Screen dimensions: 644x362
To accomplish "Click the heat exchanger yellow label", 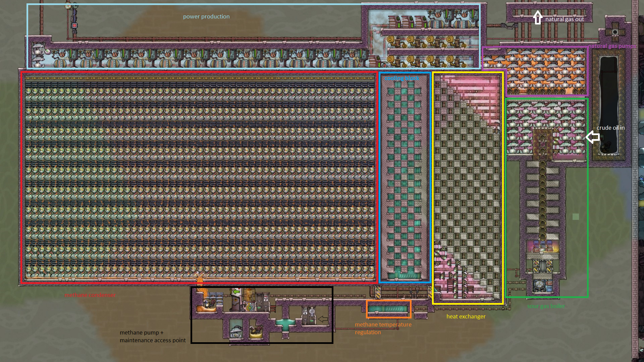I will [x=466, y=316].
